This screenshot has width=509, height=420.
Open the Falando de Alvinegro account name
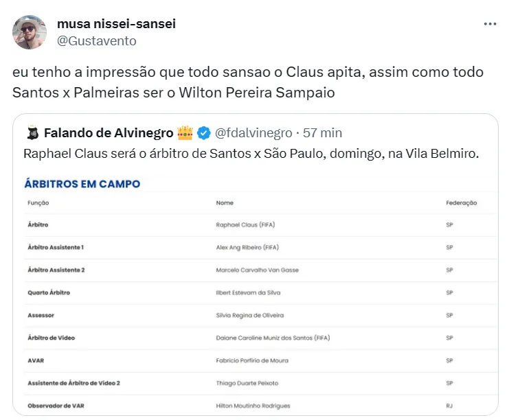(x=108, y=132)
